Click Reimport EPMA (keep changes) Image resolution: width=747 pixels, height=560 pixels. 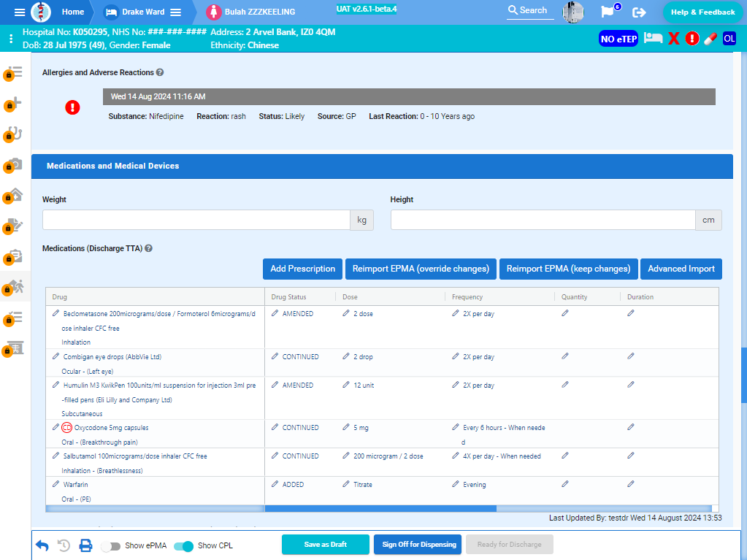coord(568,269)
